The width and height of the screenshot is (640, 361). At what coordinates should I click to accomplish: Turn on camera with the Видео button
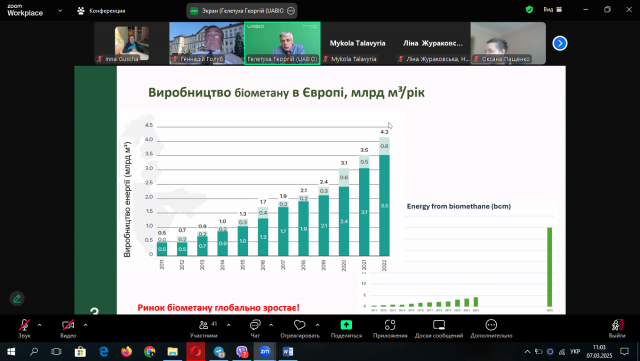pyautogui.click(x=68, y=328)
